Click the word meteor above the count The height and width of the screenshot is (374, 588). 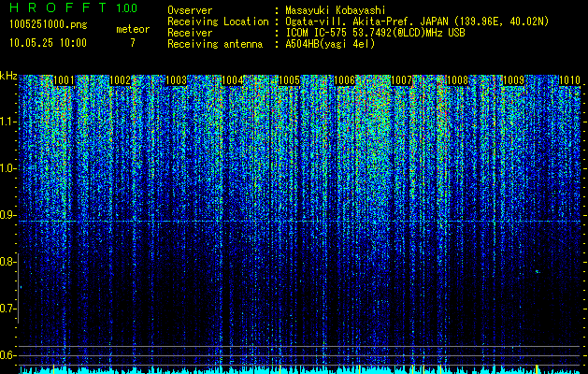click(x=133, y=29)
